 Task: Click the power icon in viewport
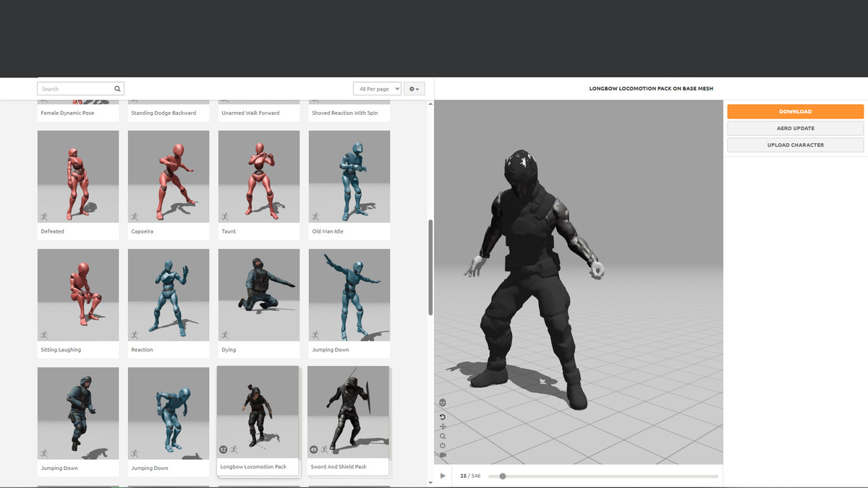click(x=443, y=445)
